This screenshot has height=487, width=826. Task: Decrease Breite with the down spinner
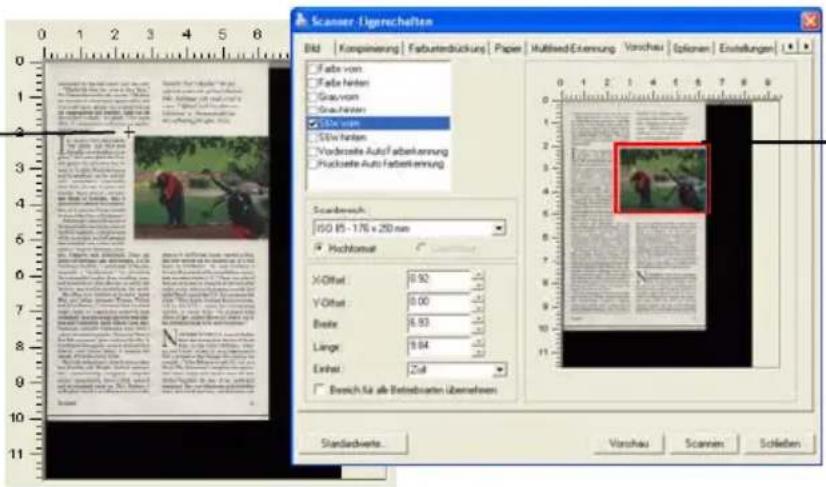[x=478, y=329]
